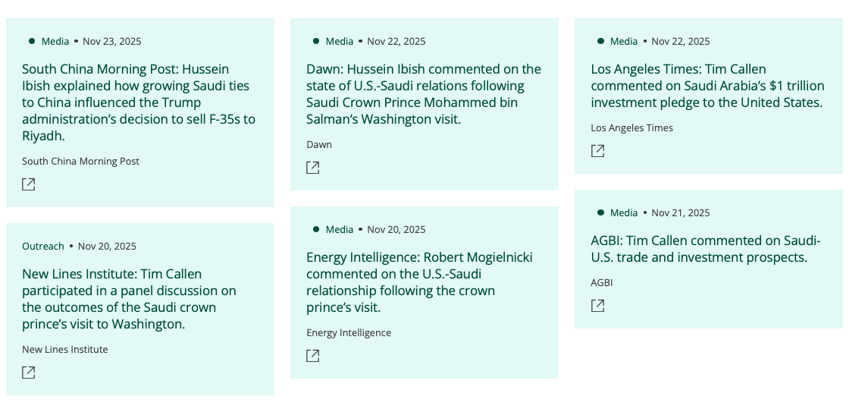
Task: Click external link icon in New Lines Institute card
Action: point(29,373)
